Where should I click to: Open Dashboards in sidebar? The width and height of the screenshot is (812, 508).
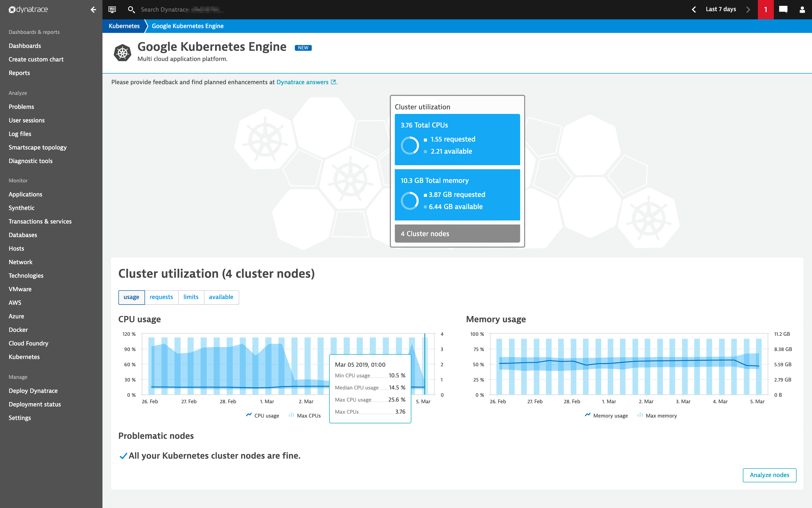25,46
